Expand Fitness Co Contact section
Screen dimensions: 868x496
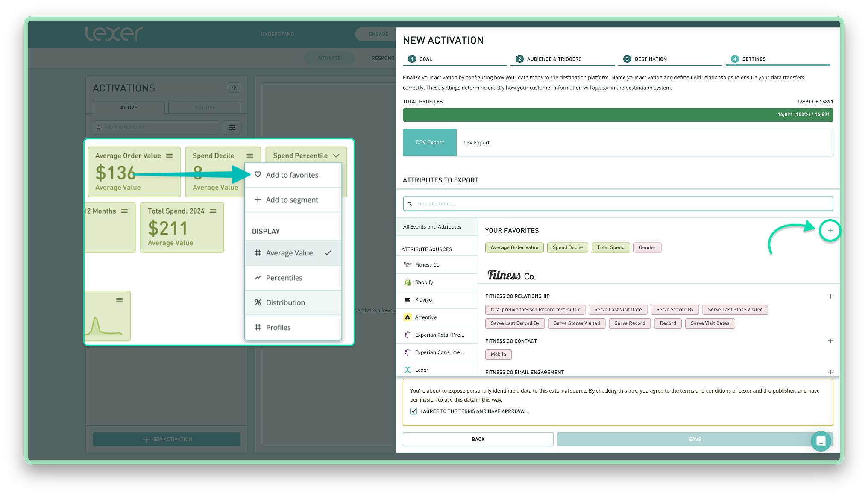pos(830,341)
